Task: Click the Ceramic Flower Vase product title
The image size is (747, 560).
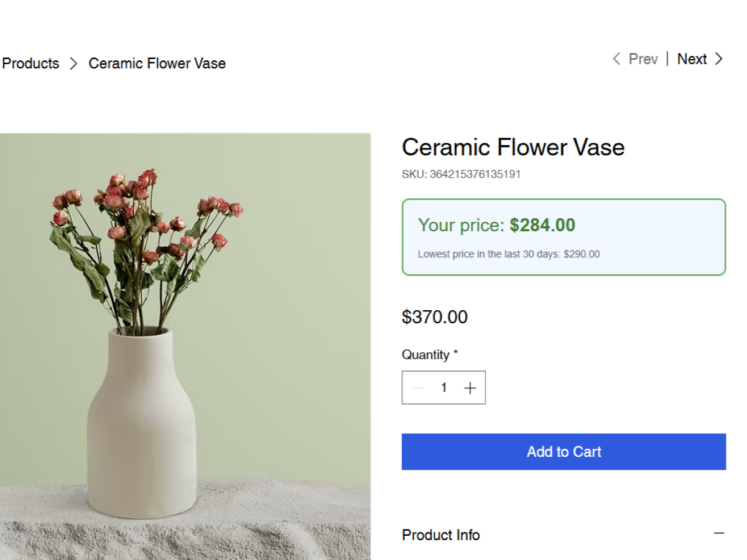Action: [x=513, y=147]
